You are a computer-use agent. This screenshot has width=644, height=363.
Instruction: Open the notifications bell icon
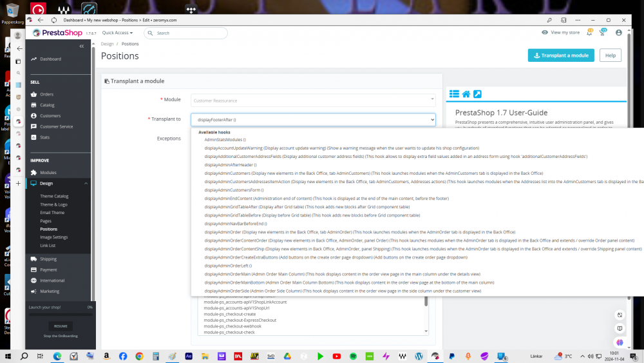tap(589, 32)
